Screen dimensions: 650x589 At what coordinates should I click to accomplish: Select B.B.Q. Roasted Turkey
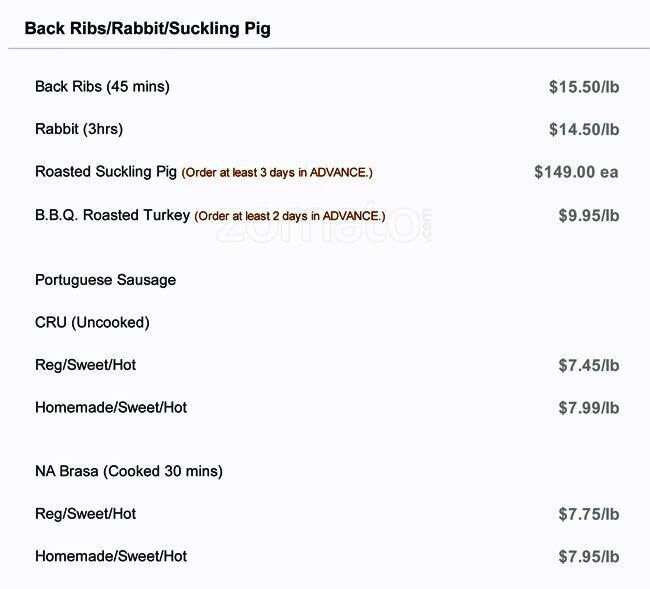pos(112,215)
